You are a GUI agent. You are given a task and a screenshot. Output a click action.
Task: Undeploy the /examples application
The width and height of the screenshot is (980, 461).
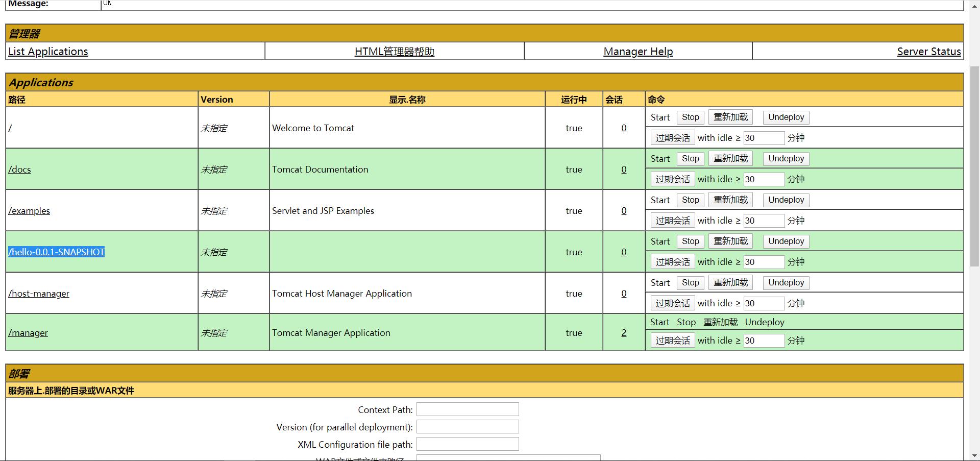click(786, 200)
